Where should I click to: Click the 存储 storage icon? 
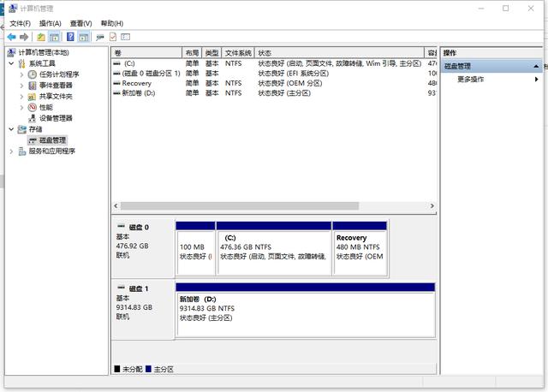click(22, 129)
